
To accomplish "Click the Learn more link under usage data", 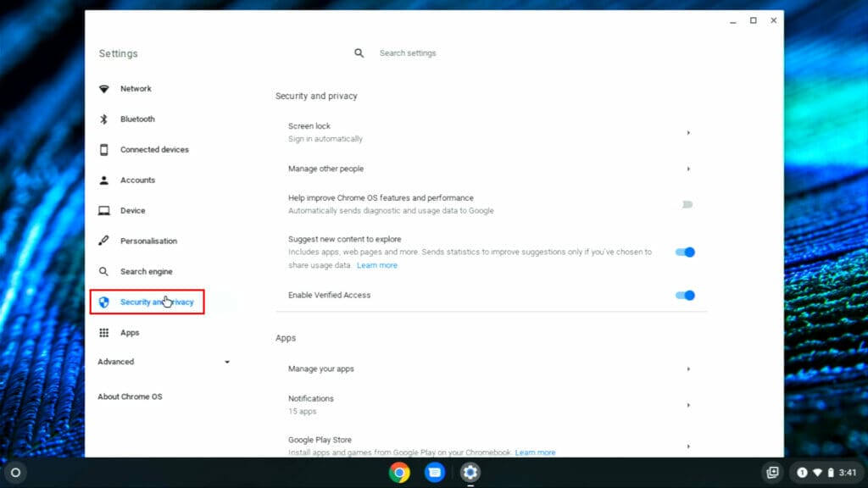I will coord(377,265).
